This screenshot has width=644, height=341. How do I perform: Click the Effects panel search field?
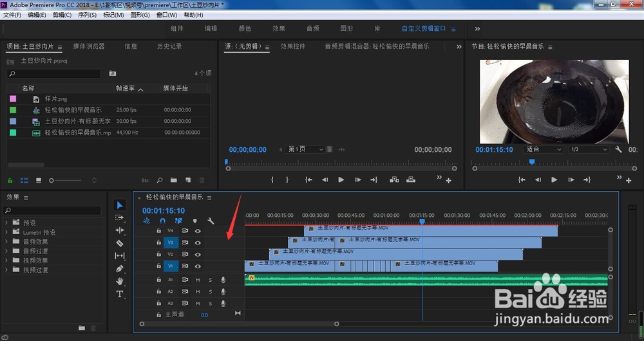[x=52, y=210]
